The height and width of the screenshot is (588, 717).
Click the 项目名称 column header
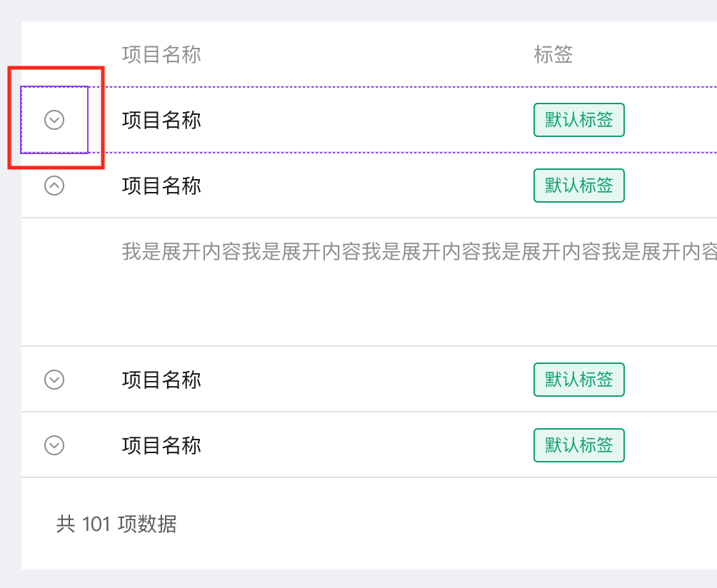tap(161, 54)
